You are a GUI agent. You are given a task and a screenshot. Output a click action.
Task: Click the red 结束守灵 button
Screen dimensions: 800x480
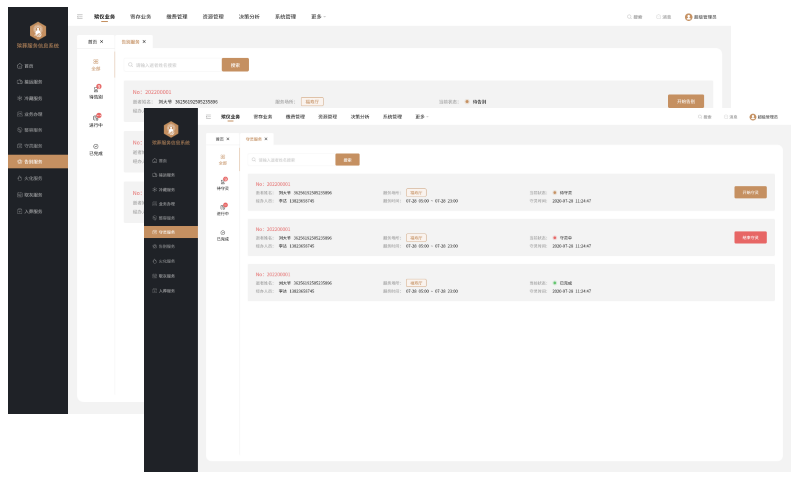tap(750, 237)
